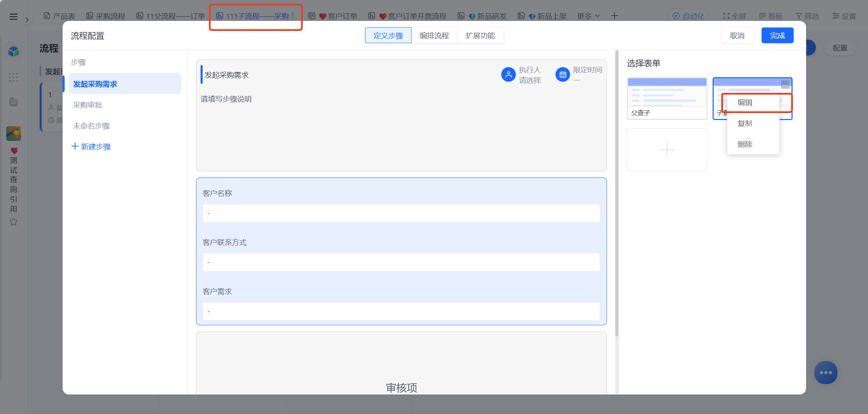
Task: Open the blue chat bubble button
Action: (x=826, y=373)
